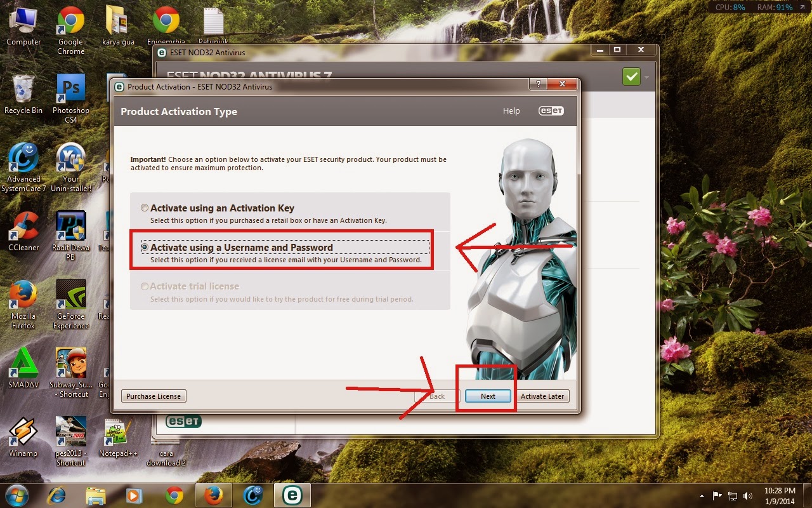Launch Notepad++ desktop shortcut

[x=118, y=438]
